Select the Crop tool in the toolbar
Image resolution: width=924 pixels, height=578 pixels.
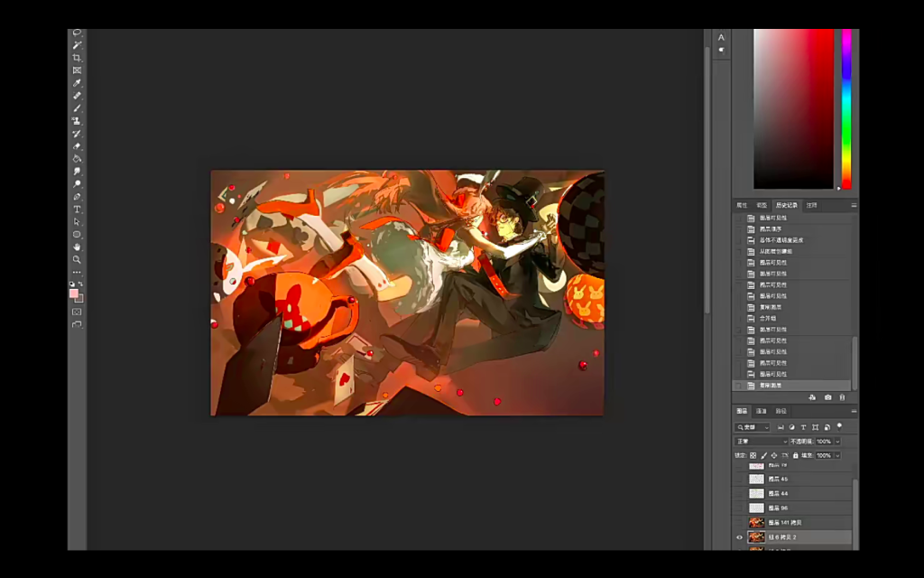click(77, 58)
